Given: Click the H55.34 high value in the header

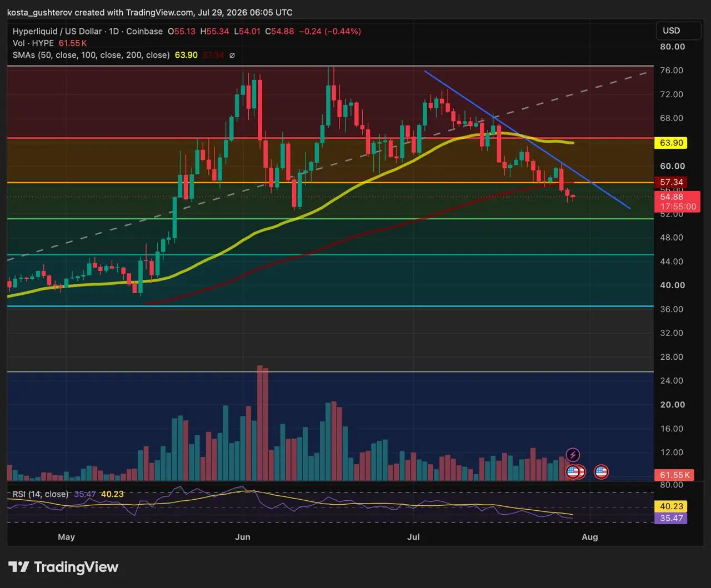Looking at the screenshot, I should point(214,31).
